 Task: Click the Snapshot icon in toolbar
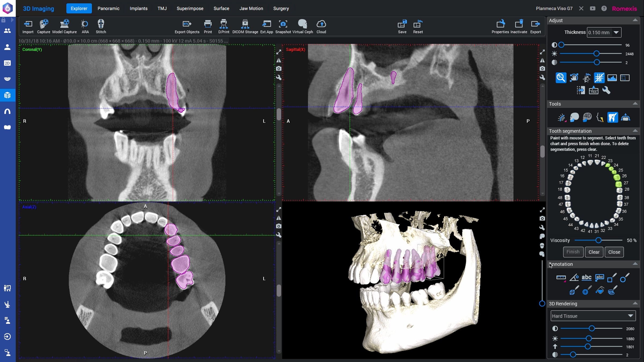283,26
